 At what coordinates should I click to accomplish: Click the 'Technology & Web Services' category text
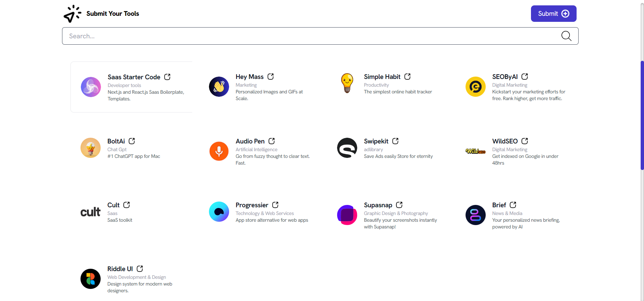[x=265, y=213]
